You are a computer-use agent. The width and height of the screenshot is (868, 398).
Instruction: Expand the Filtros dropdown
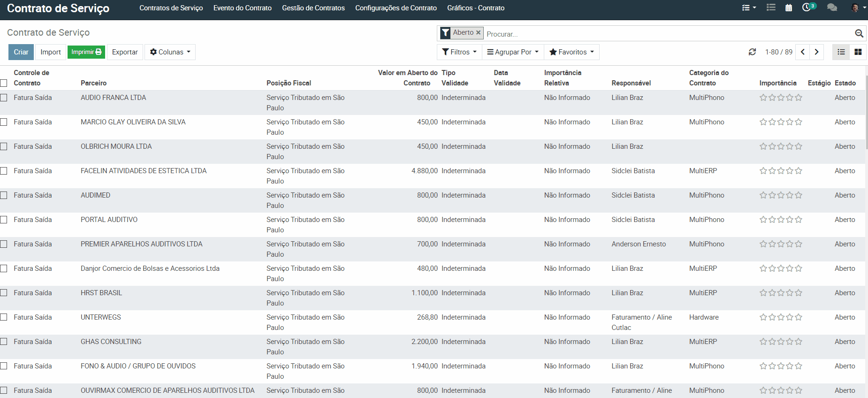coord(459,52)
